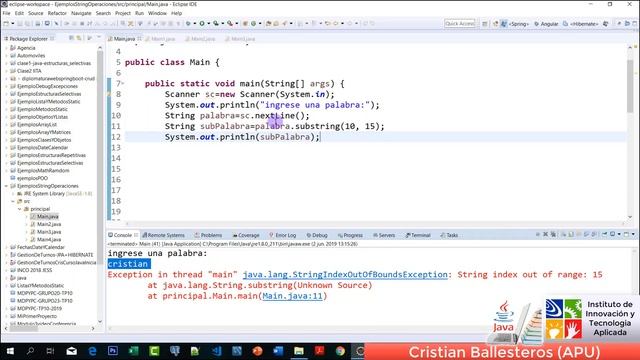Switch to the Progress tab
The image size is (640, 360).
click(350, 235)
